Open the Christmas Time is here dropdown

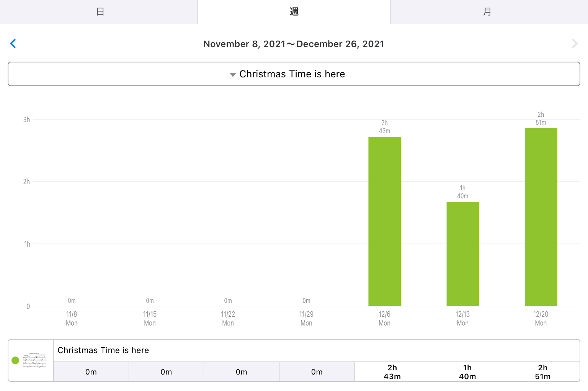click(x=294, y=74)
